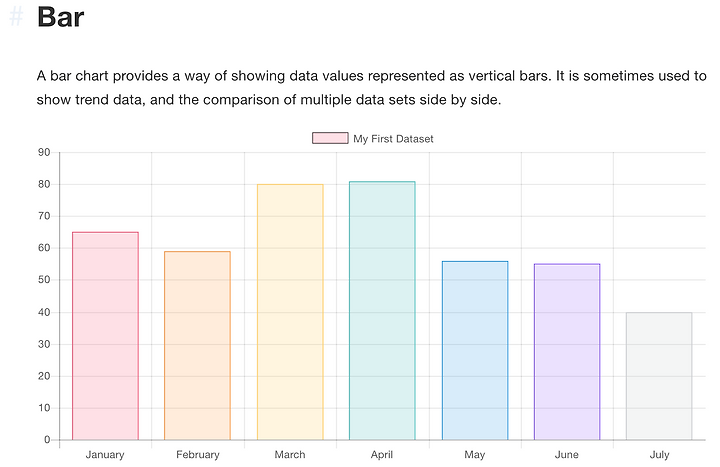Viewport: 720px width, 467px height.
Task: Click the June x-axis label
Action: (x=567, y=455)
